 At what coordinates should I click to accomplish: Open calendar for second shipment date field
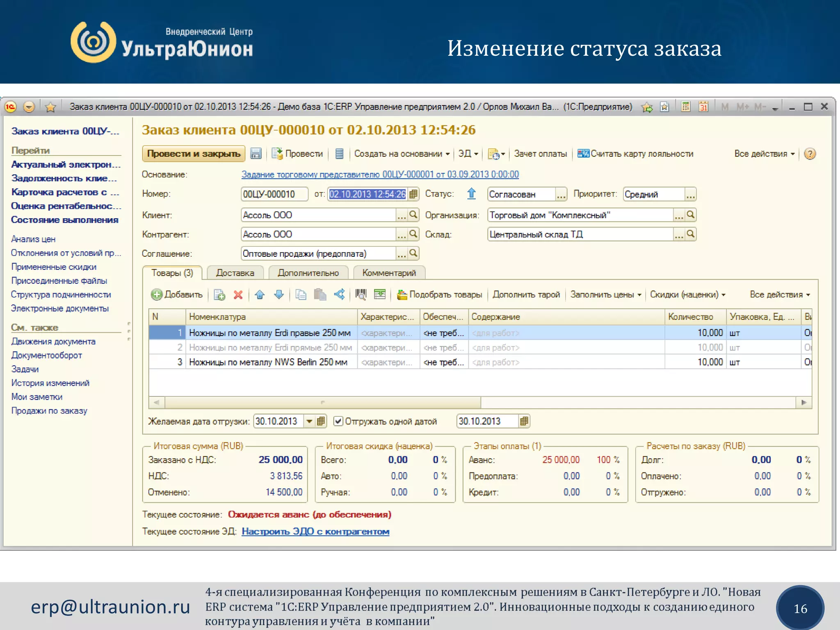tap(524, 421)
